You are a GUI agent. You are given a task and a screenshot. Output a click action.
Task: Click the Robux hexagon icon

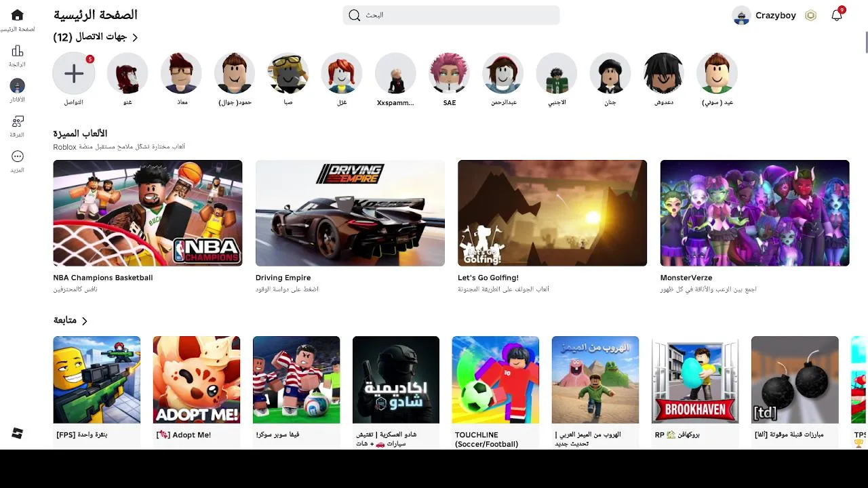click(x=810, y=16)
